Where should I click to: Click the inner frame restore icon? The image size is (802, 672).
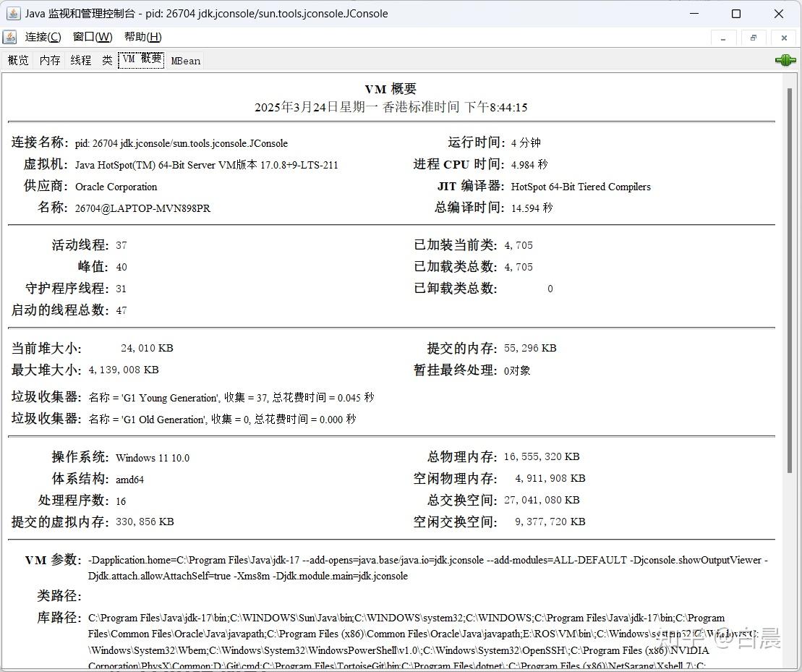(754, 37)
